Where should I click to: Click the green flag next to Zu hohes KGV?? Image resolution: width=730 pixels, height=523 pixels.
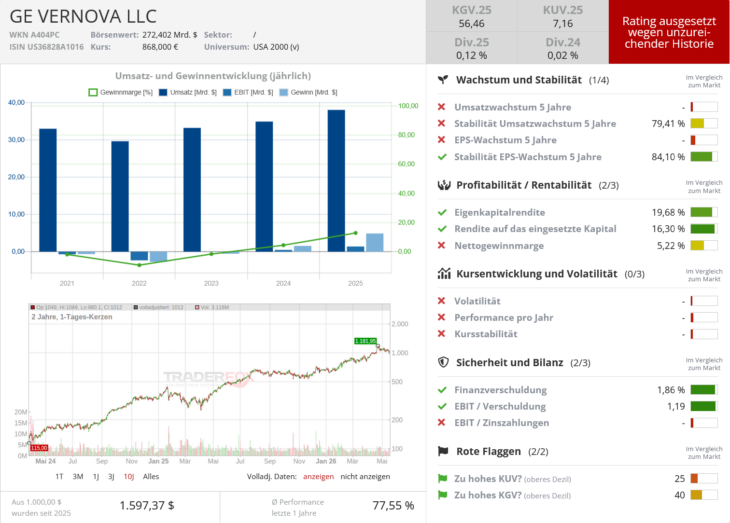tap(442, 495)
